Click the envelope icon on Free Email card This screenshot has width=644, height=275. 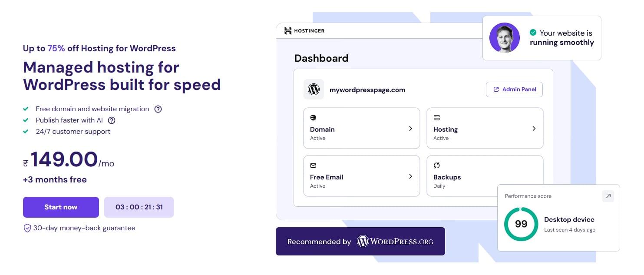click(313, 165)
